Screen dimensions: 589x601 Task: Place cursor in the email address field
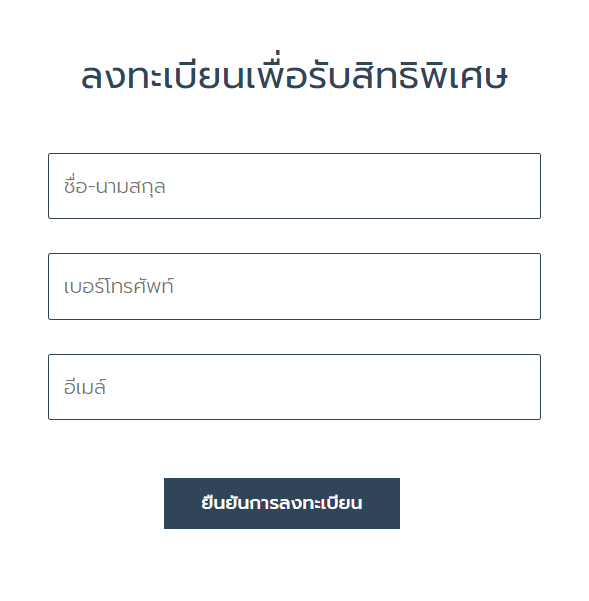pyautogui.click(x=294, y=387)
